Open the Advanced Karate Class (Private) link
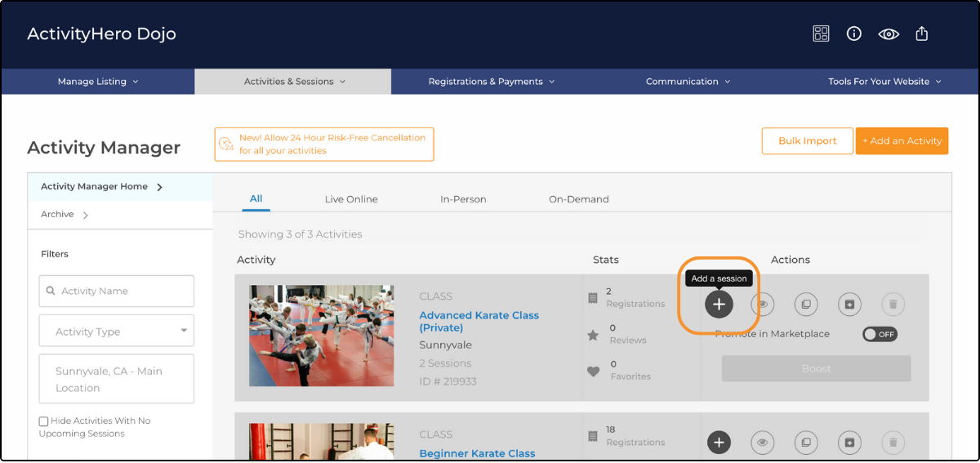 pos(479,322)
